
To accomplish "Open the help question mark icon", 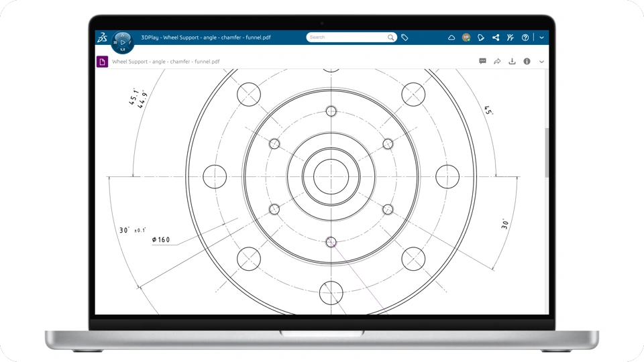I will tap(525, 38).
